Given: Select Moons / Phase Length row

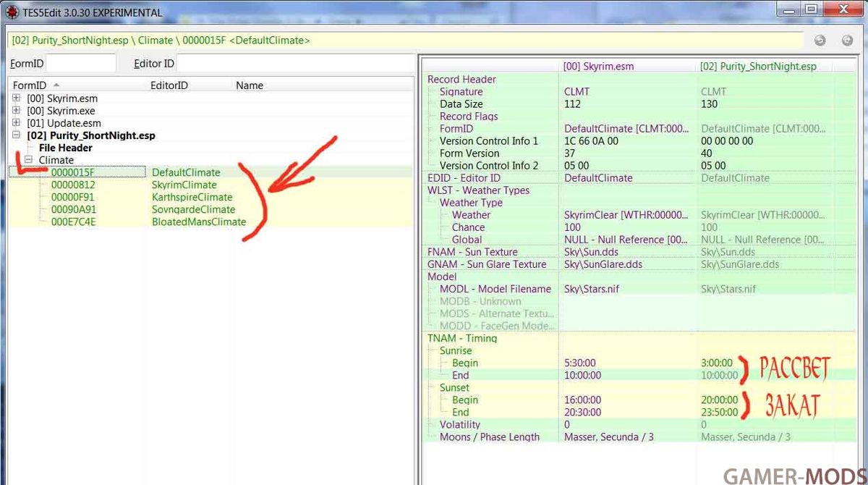Looking at the screenshot, I should tap(639, 436).
